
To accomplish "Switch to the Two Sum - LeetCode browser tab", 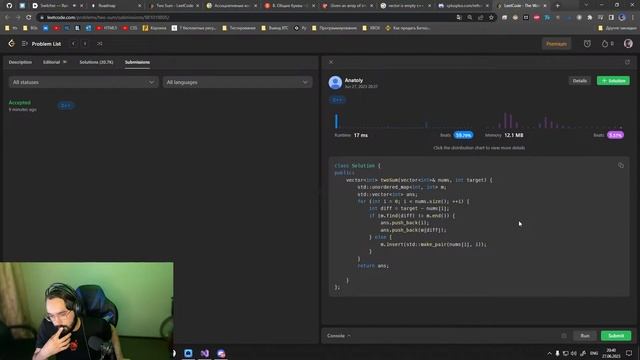I will point(174,6).
